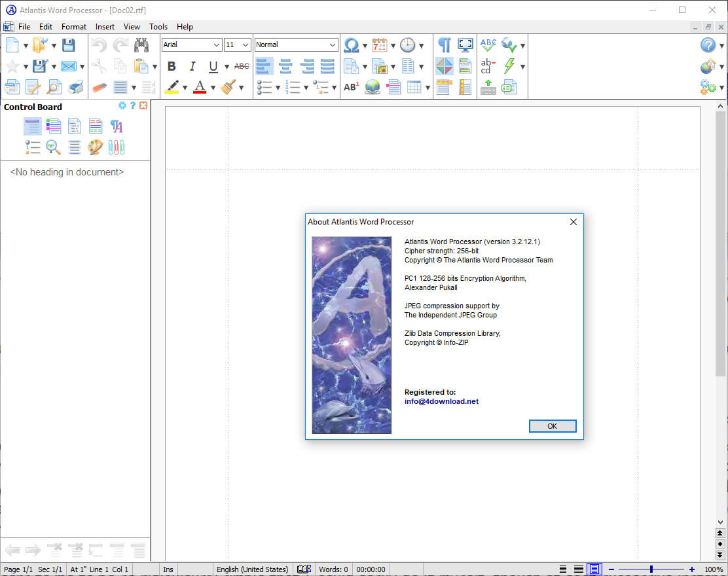Open Control Board settings gear
Image resolution: width=728 pixels, height=576 pixels.
pos(122,106)
